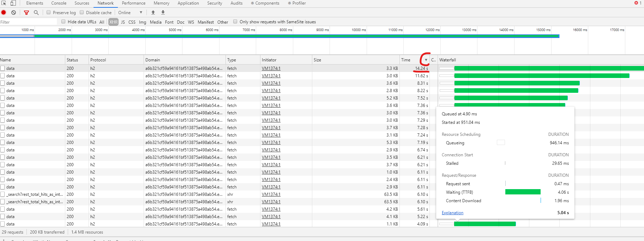This screenshot has width=644, height=241.
Task: Select the Manifest filter type
Action: pyautogui.click(x=206, y=22)
